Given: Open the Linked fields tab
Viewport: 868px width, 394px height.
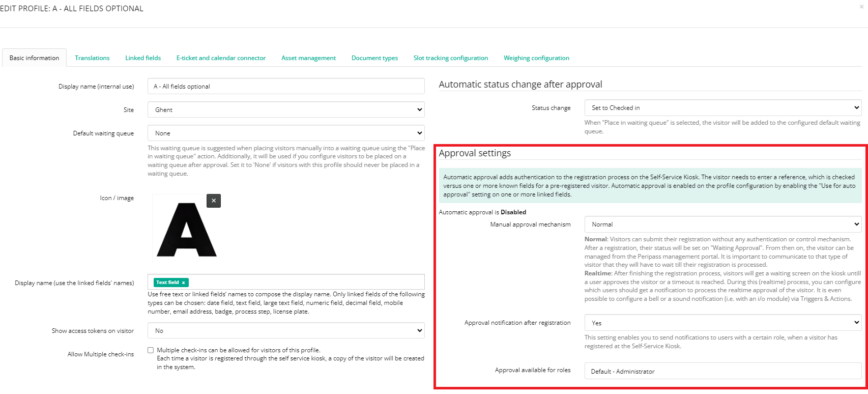Looking at the screenshot, I should click(x=143, y=58).
